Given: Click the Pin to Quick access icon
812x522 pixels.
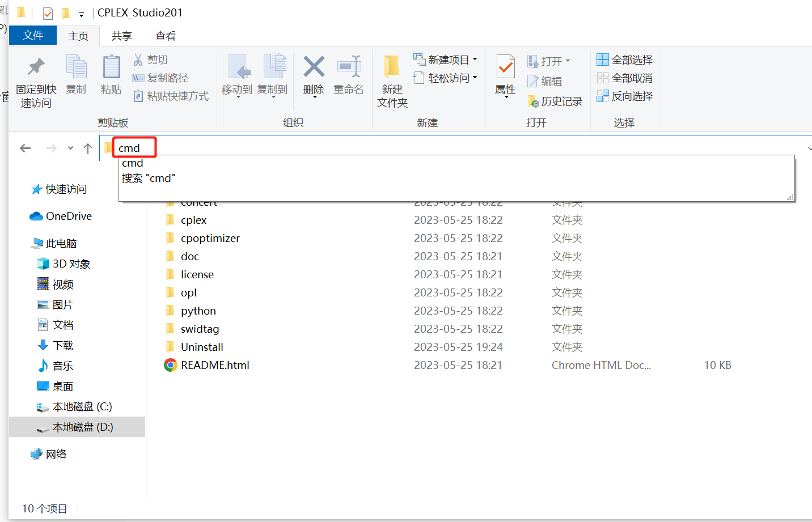Looking at the screenshot, I should click(36, 67).
